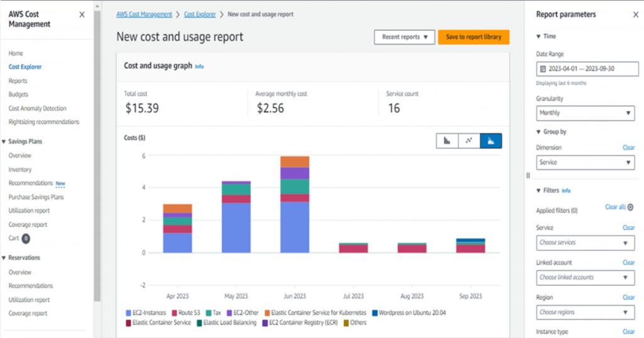Collapse the Filters section

(x=538, y=190)
